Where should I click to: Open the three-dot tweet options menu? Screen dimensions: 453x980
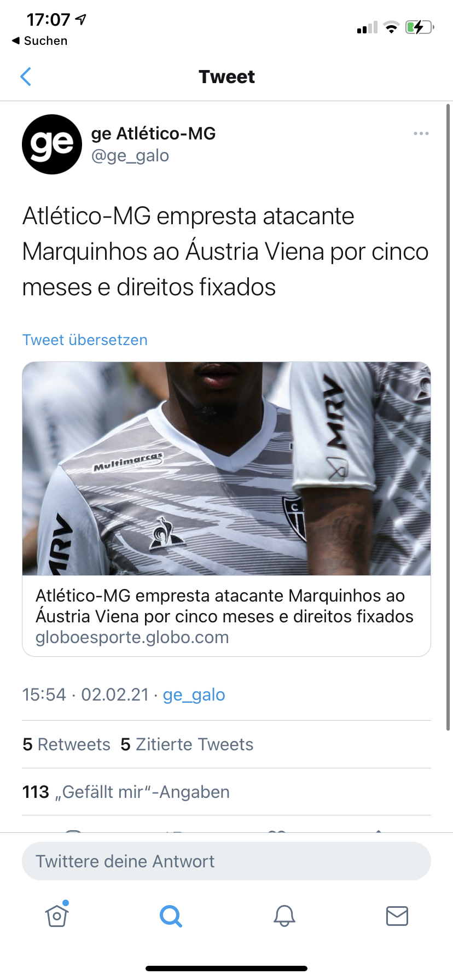(x=421, y=133)
